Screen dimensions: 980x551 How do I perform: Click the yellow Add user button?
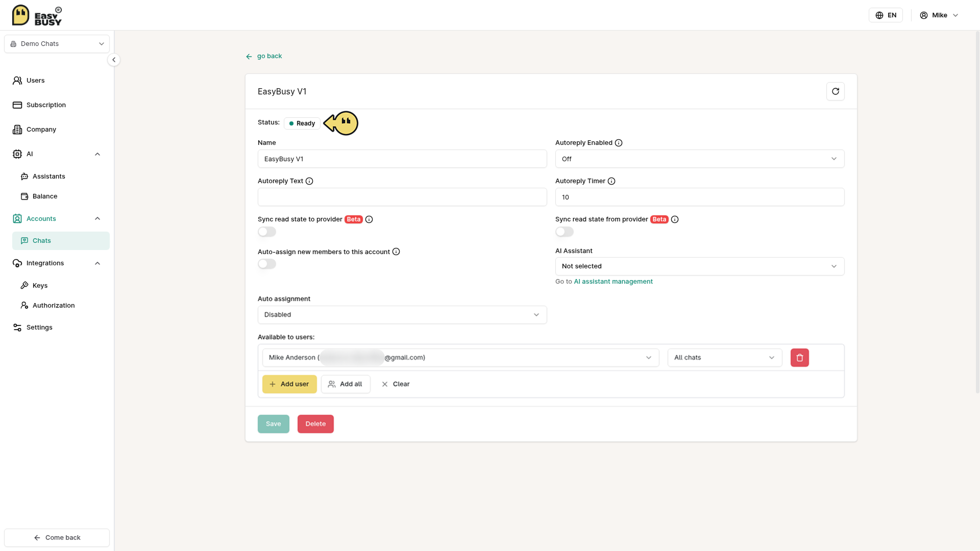click(289, 384)
